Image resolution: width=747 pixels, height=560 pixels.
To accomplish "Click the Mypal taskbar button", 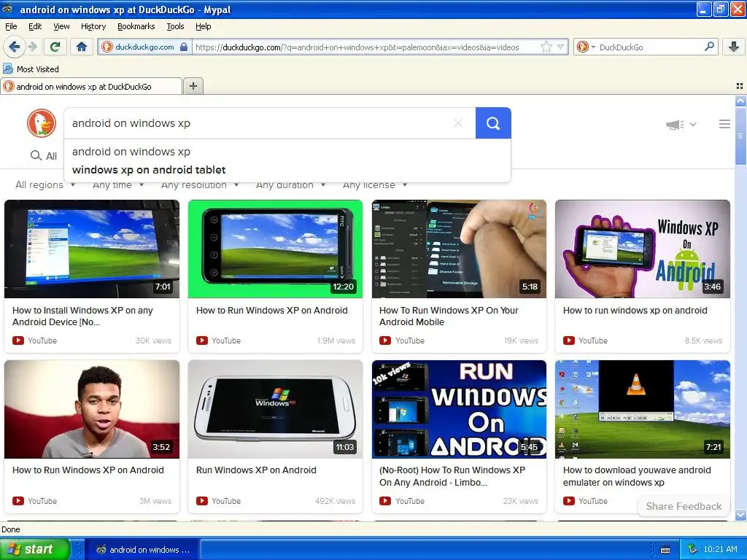I will click(x=143, y=550).
